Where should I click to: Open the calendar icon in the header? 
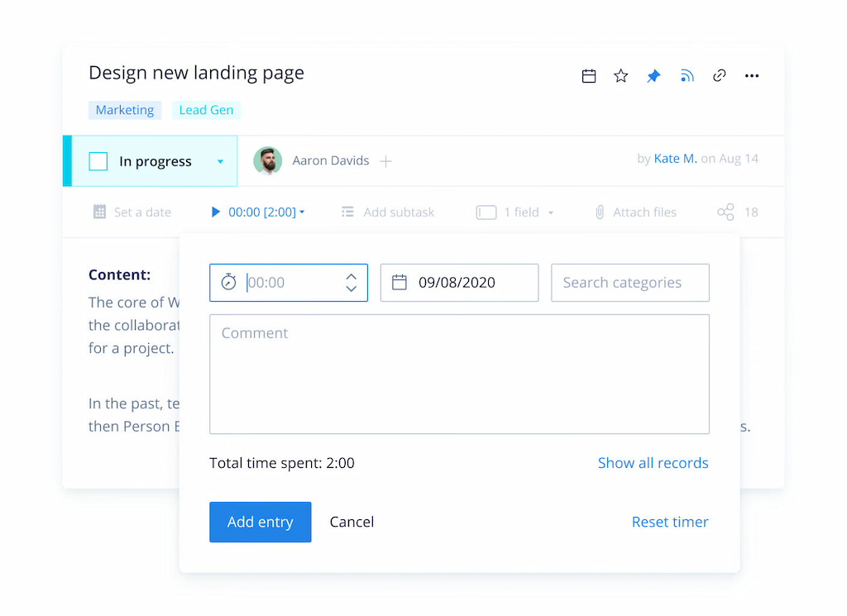pos(588,75)
